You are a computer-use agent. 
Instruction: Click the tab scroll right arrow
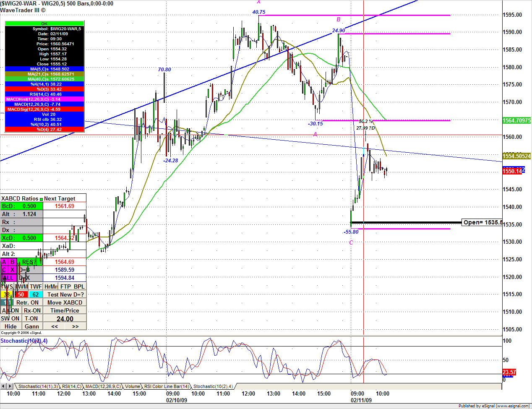click(10, 386)
